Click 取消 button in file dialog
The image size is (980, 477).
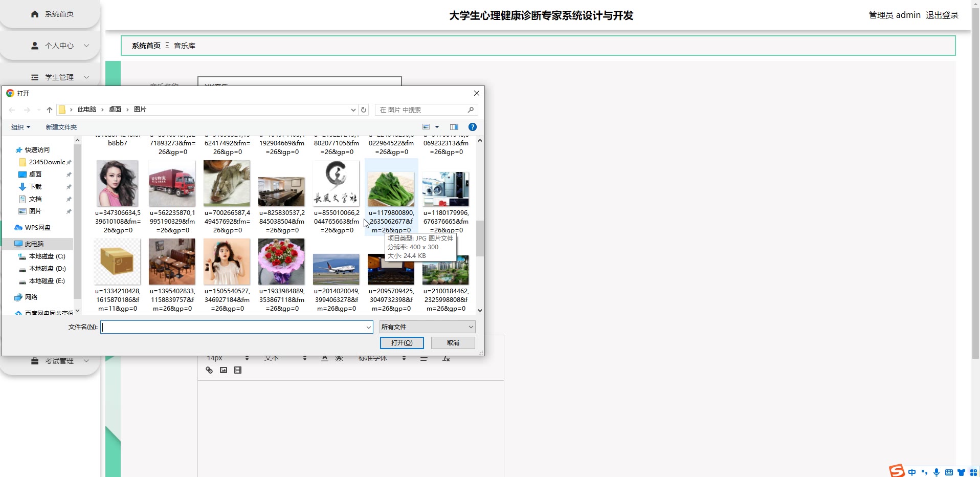click(x=453, y=343)
